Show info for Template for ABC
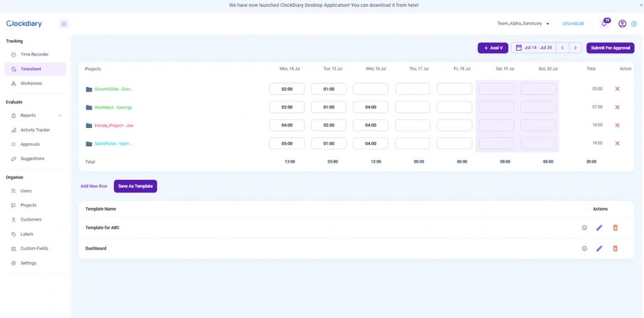The image size is (644, 318). [x=584, y=228]
